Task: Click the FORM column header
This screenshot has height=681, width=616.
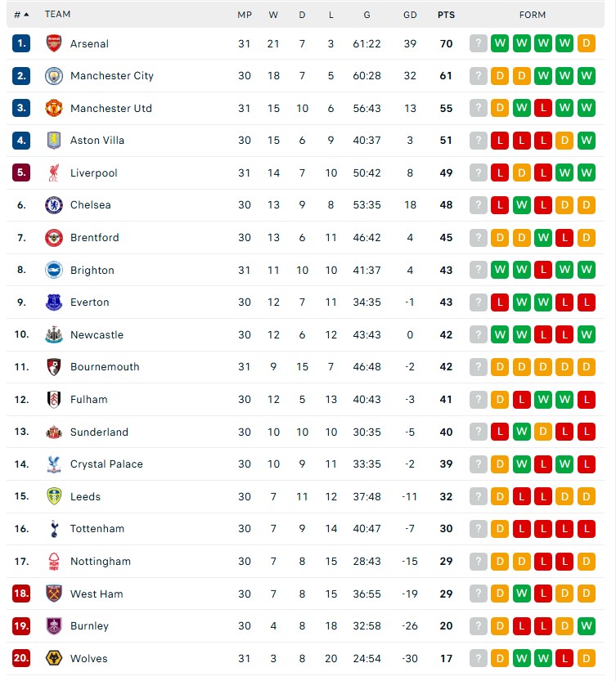Action: pos(533,14)
